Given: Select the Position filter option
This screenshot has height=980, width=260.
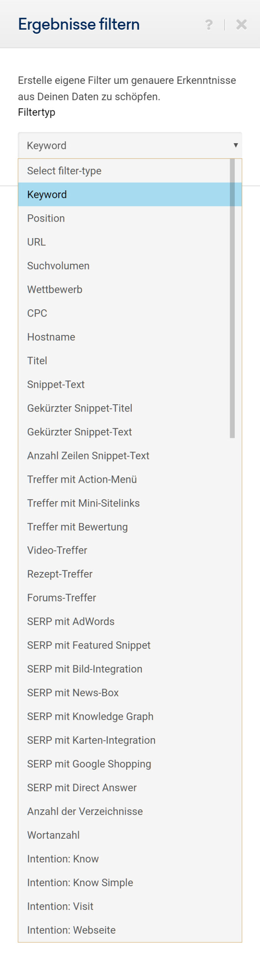Looking at the screenshot, I should (46, 218).
